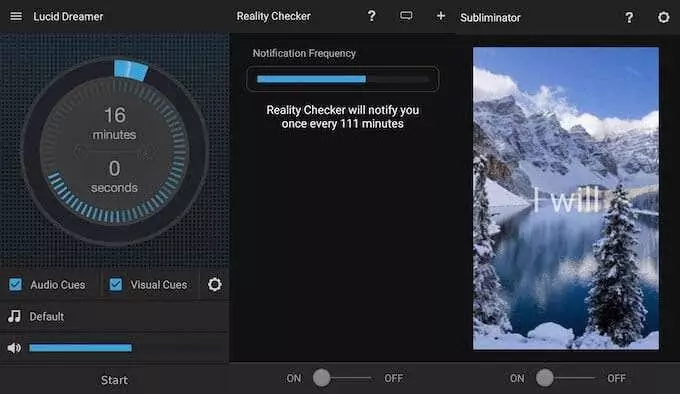
Task: Open Reality Checker help question mark
Action: (x=372, y=16)
